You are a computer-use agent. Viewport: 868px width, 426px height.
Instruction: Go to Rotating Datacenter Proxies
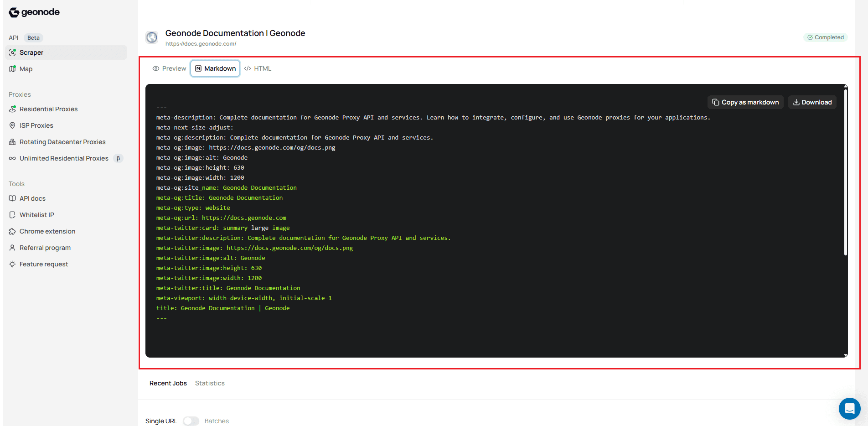pyautogui.click(x=66, y=142)
